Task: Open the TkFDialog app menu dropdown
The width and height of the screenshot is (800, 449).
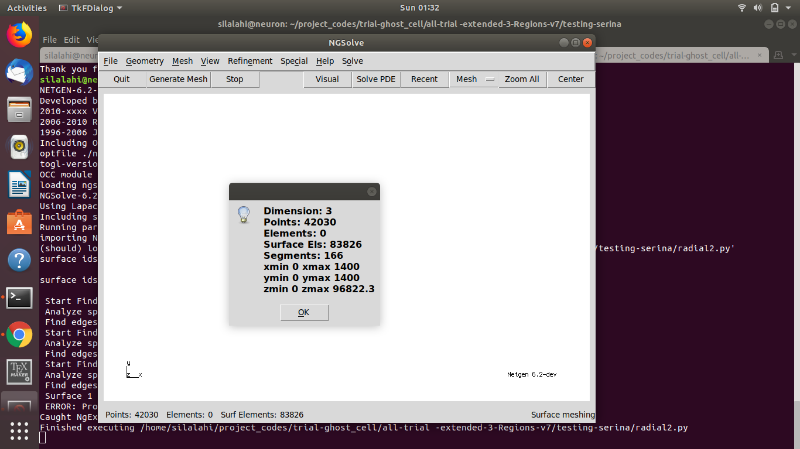Action: 91,8
